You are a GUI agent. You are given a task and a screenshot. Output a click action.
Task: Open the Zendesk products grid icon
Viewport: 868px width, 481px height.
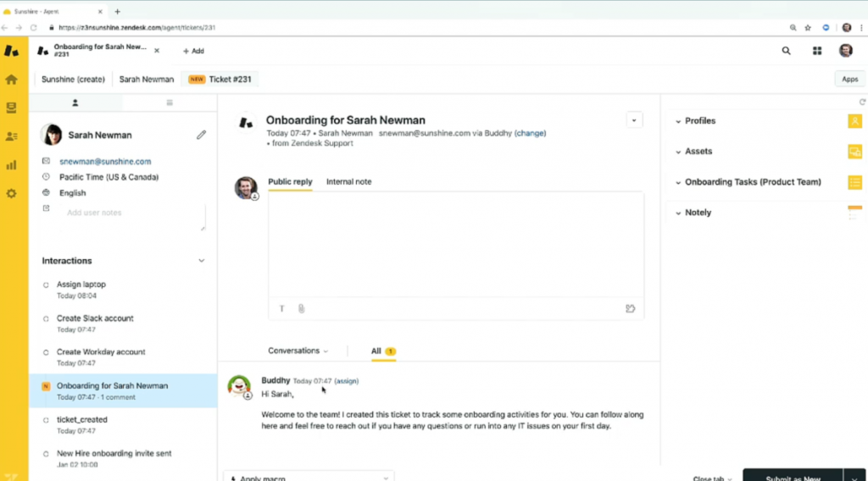(x=817, y=51)
